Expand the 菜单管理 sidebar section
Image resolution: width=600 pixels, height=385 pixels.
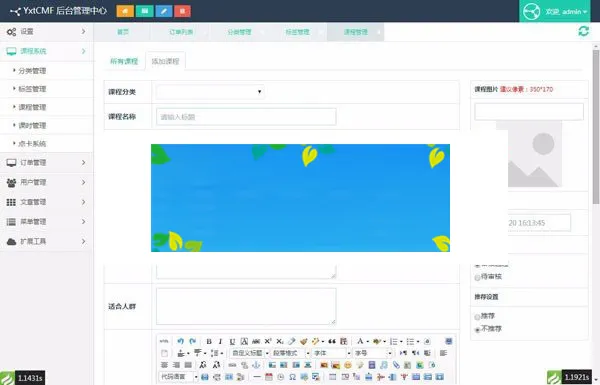coord(46,222)
